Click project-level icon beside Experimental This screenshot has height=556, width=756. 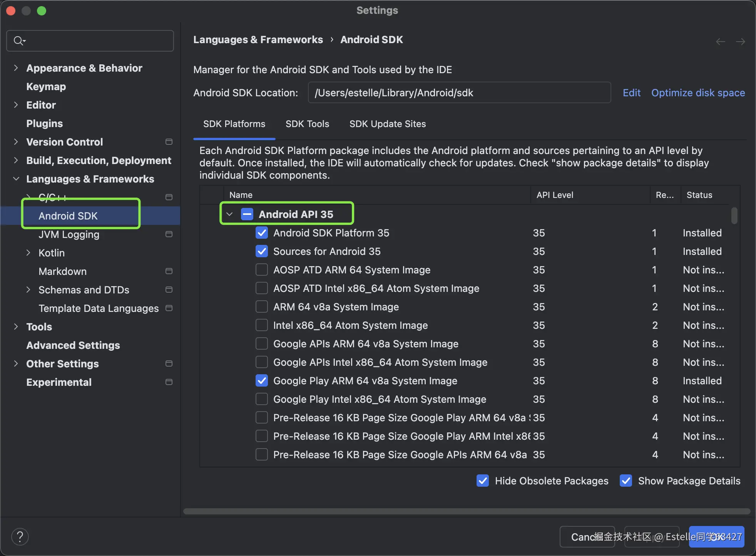point(169,382)
